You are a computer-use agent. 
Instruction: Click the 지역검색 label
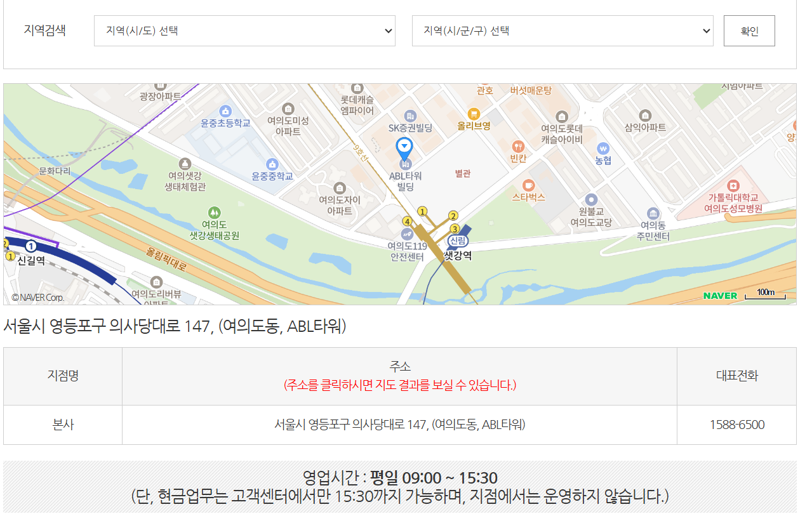pos(44,30)
